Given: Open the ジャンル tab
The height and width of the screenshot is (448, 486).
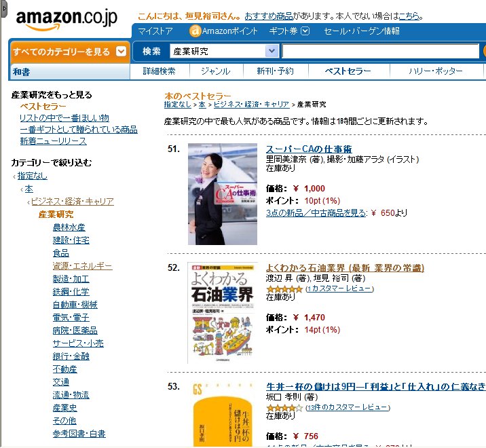Looking at the screenshot, I should pyautogui.click(x=216, y=71).
